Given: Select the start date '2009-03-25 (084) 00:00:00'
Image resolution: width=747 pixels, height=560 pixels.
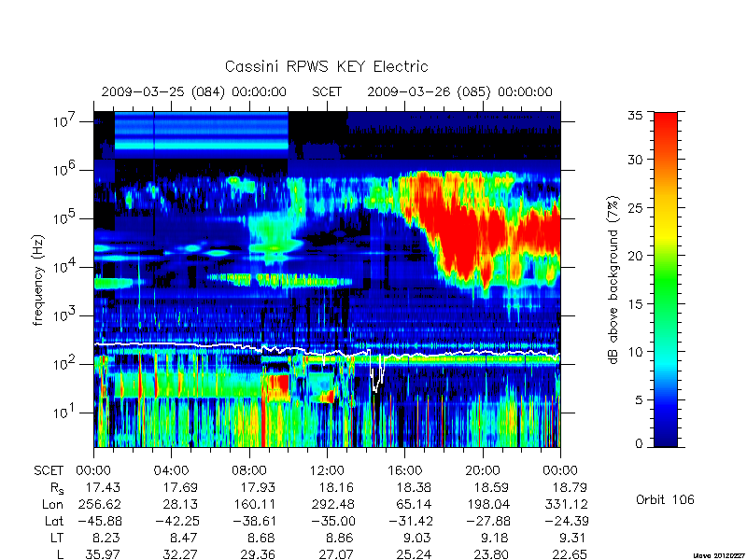Looking at the screenshot, I should tap(194, 91).
